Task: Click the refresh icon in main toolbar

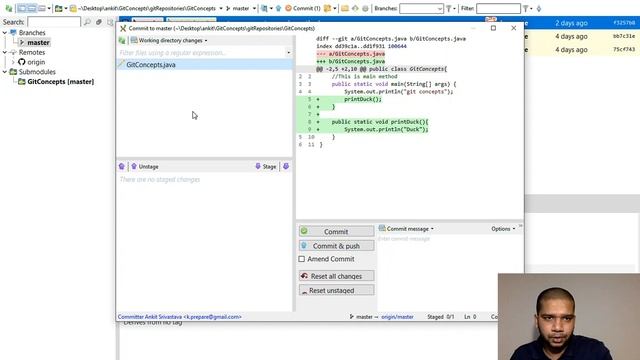Action: [x=8, y=8]
